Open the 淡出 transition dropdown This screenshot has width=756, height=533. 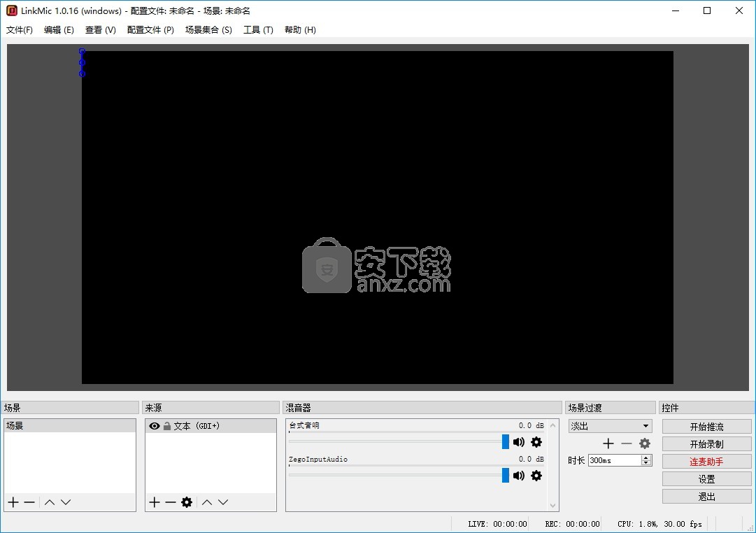611,426
